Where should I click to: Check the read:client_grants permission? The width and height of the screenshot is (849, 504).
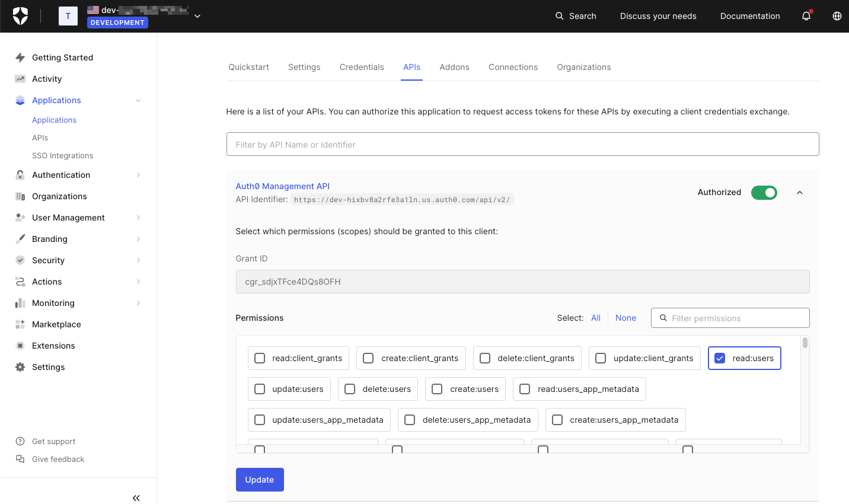click(x=260, y=358)
